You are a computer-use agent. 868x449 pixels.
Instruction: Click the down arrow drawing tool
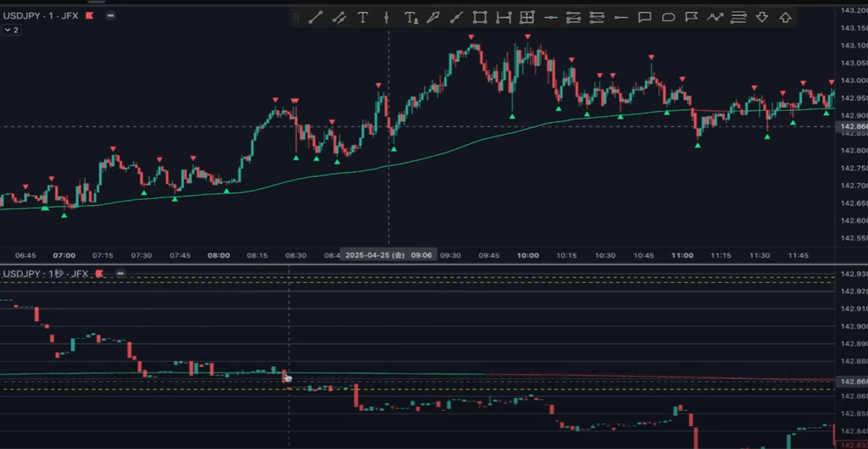point(761,17)
